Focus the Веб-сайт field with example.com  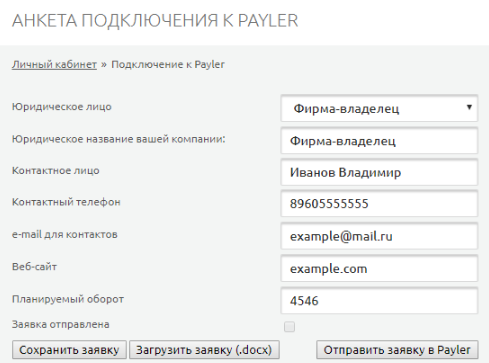pyautogui.click(x=379, y=269)
